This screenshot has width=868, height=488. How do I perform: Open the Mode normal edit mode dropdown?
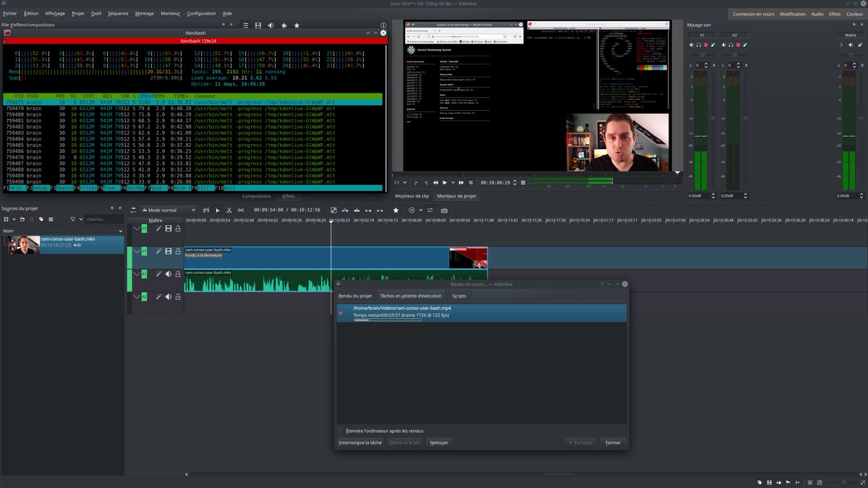pos(169,210)
